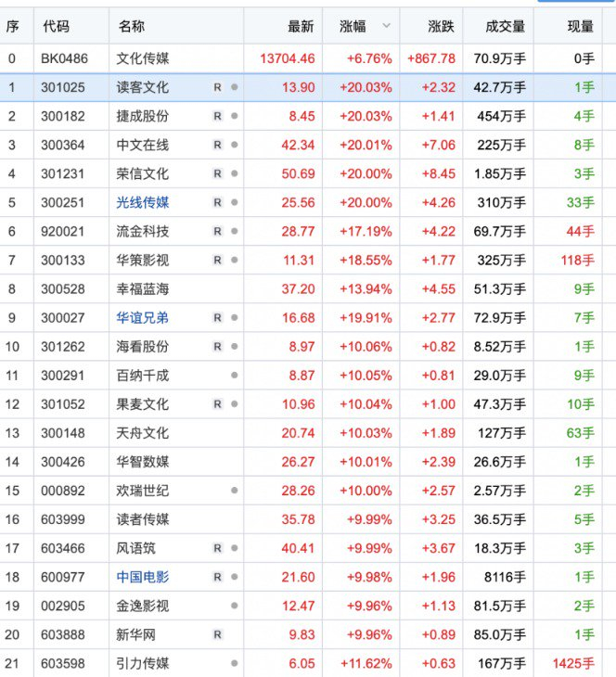Click the +17.19% change for 流金科技
This screenshot has width=616, height=677.
coord(366,232)
